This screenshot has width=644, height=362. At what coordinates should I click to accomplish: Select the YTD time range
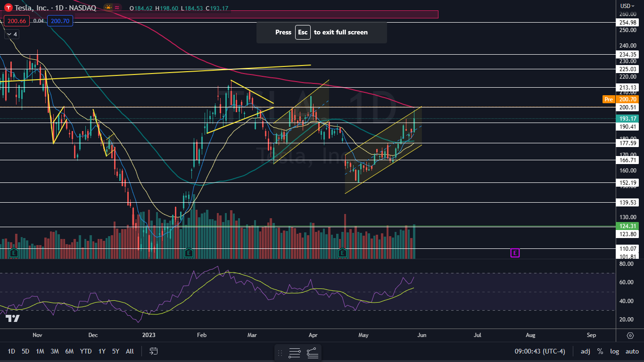(x=86, y=351)
